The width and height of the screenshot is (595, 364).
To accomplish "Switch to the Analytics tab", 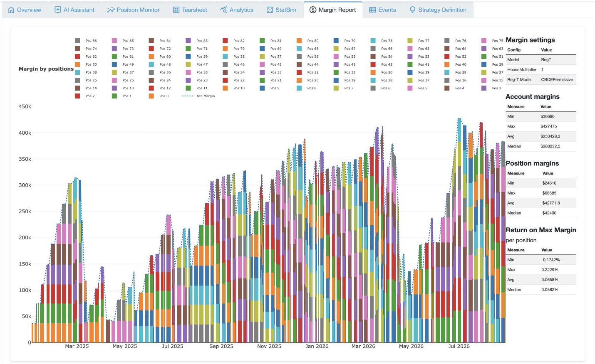I will click(236, 10).
